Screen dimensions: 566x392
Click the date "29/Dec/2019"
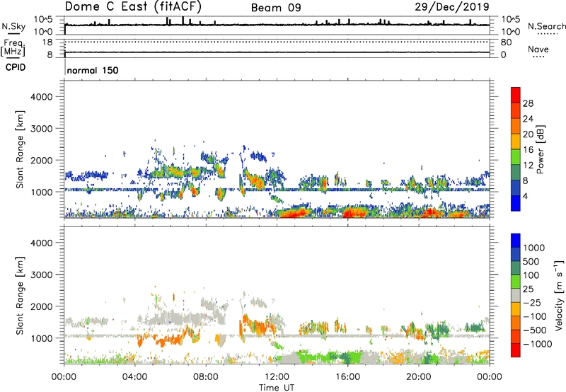click(452, 6)
